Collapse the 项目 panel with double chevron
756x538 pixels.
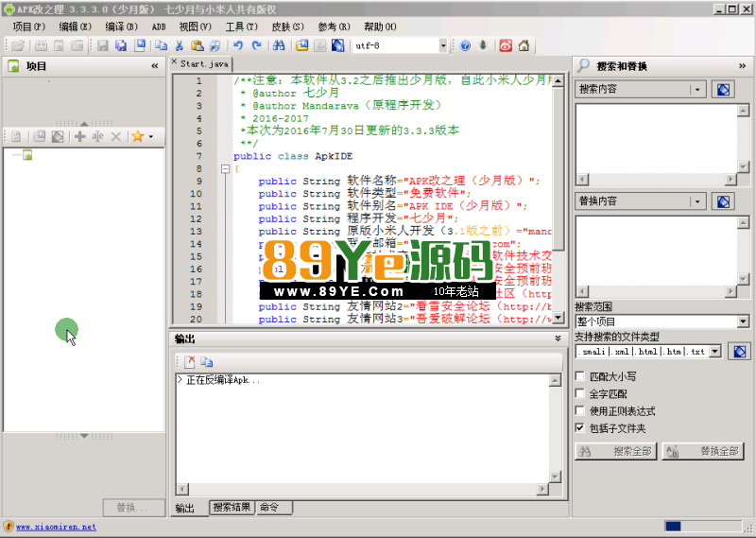pos(155,66)
